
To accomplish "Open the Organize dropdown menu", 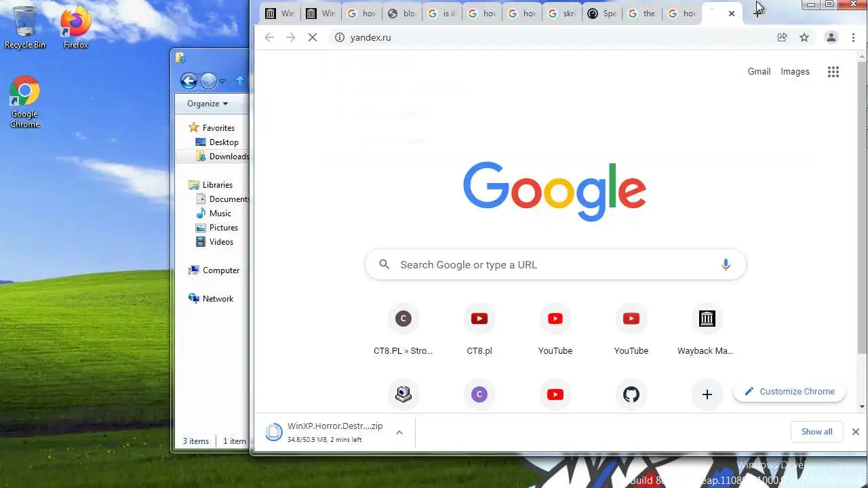I will pyautogui.click(x=208, y=104).
